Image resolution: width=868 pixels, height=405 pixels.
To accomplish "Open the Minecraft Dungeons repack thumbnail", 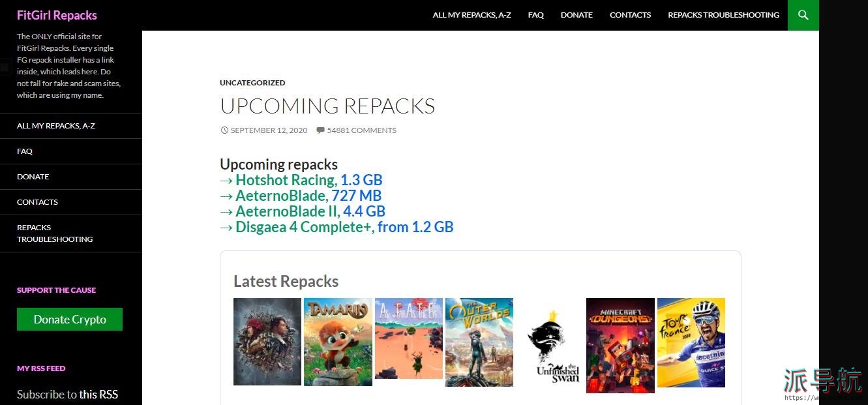I will [620, 346].
